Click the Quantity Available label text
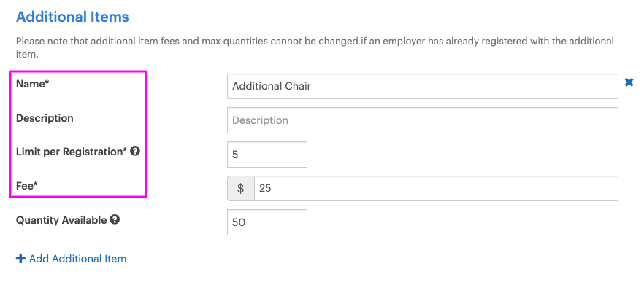 pyautogui.click(x=61, y=220)
